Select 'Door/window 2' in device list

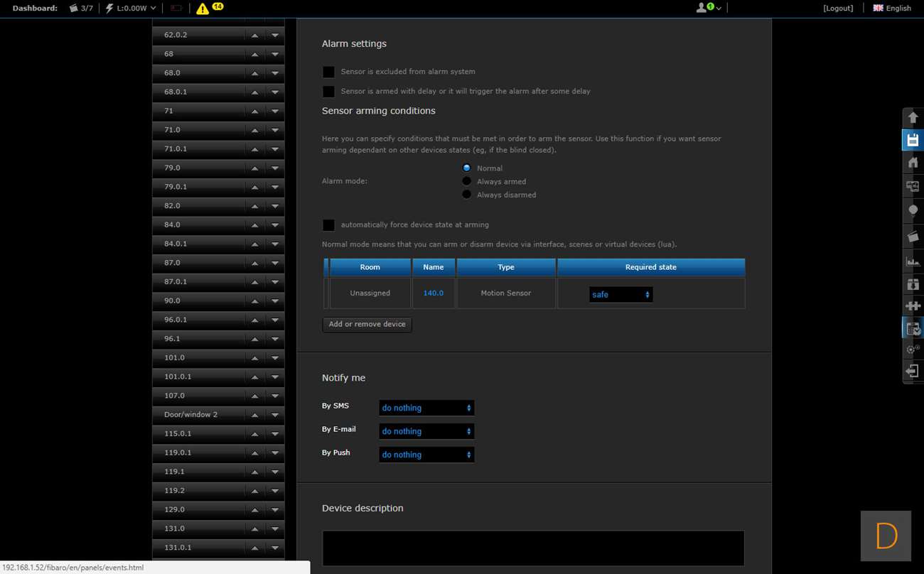(199, 414)
